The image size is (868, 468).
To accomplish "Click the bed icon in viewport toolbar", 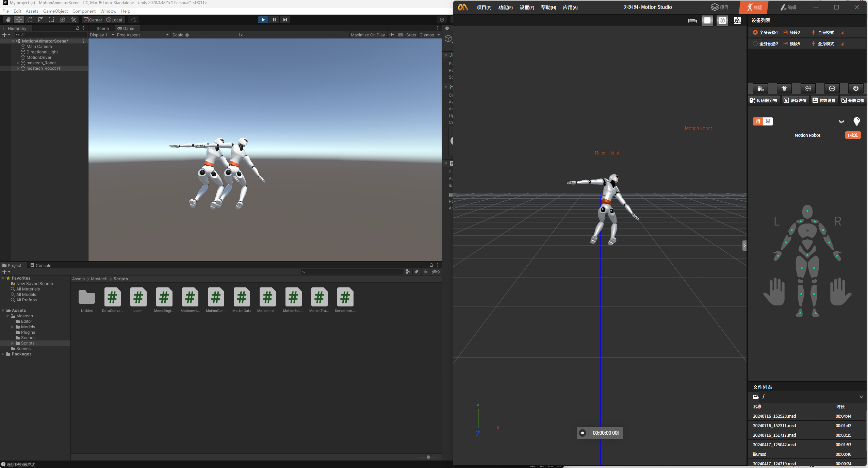I will [692, 20].
